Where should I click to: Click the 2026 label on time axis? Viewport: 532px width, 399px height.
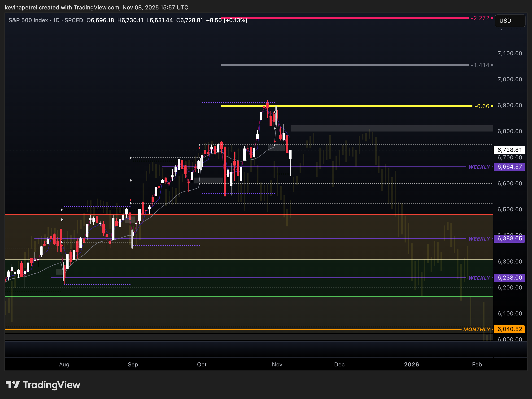point(411,364)
